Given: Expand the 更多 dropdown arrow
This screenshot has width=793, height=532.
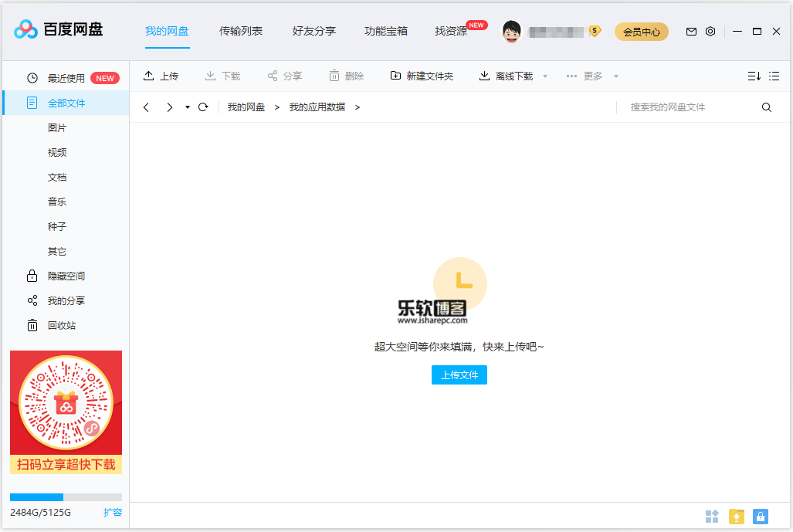Looking at the screenshot, I should coord(616,76).
